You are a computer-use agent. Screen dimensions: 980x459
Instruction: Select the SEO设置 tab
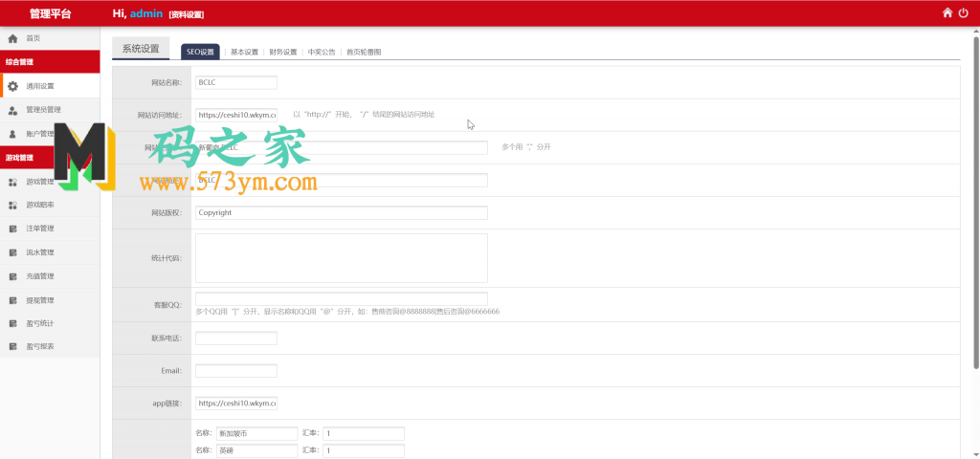(200, 53)
